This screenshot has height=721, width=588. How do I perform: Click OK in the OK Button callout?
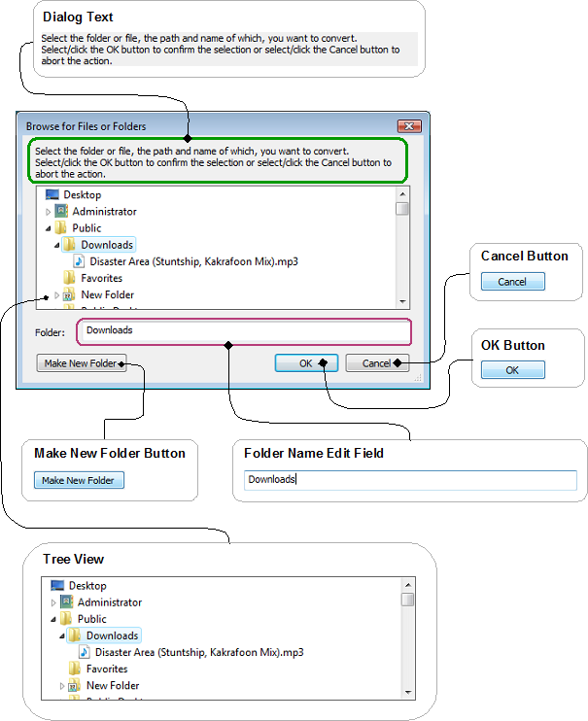tap(512, 370)
